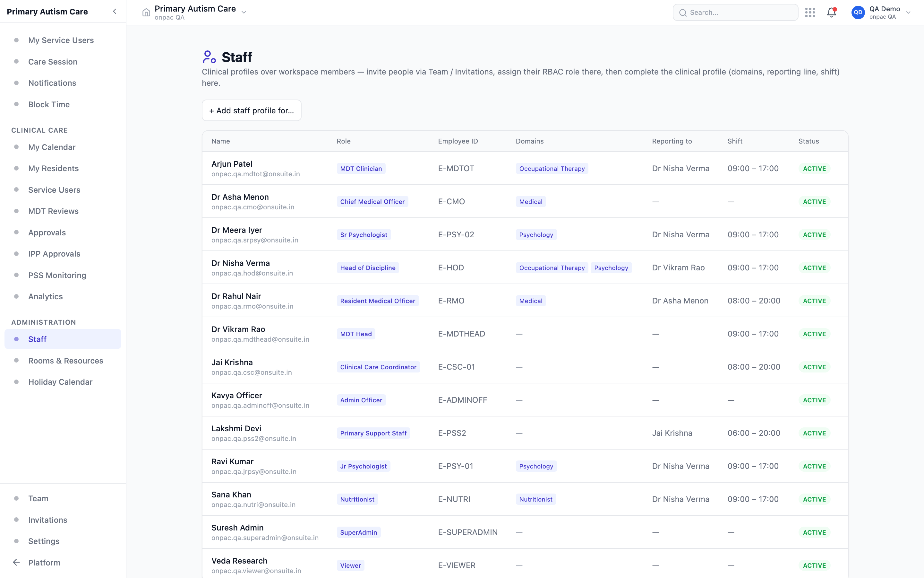924x578 pixels.
Task: Expand the Primary Autism Care workspace dropdown
Action: (244, 12)
